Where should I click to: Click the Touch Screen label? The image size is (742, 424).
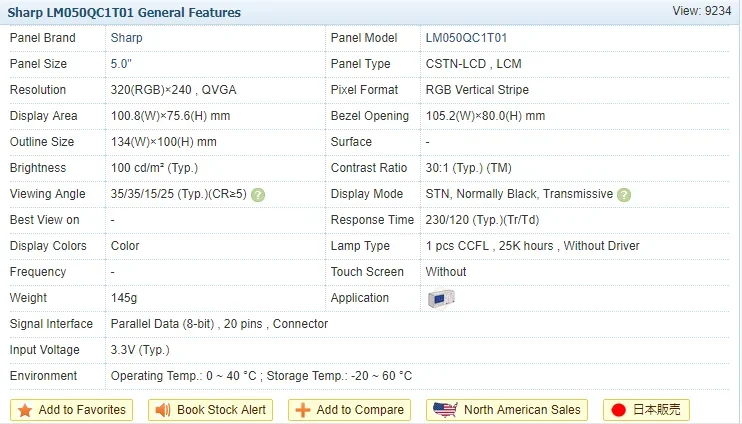(x=367, y=272)
